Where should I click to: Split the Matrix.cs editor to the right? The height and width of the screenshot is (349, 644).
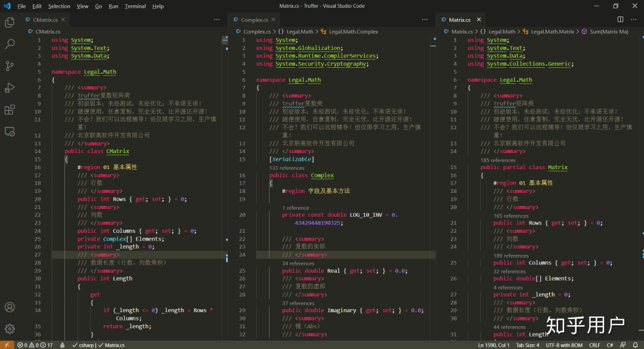point(620,20)
